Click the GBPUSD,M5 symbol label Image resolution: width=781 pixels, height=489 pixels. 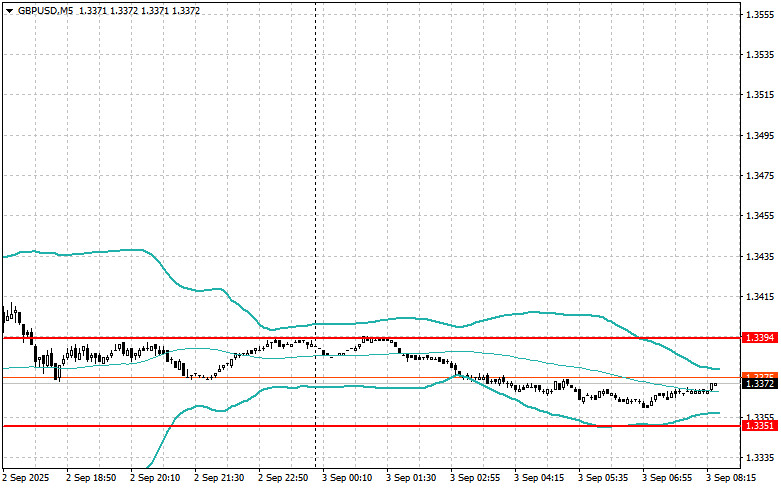click(x=45, y=10)
